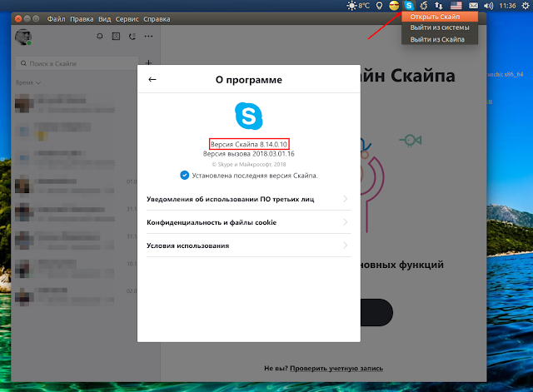Click the О программе dialog title

tap(249, 80)
